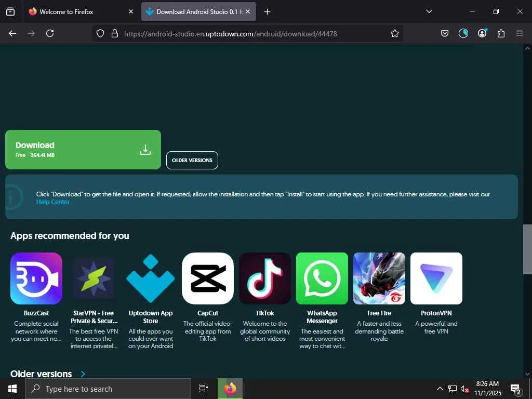532x399 pixels.
Task: Click the BuzzCast title text
Action: point(36,313)
